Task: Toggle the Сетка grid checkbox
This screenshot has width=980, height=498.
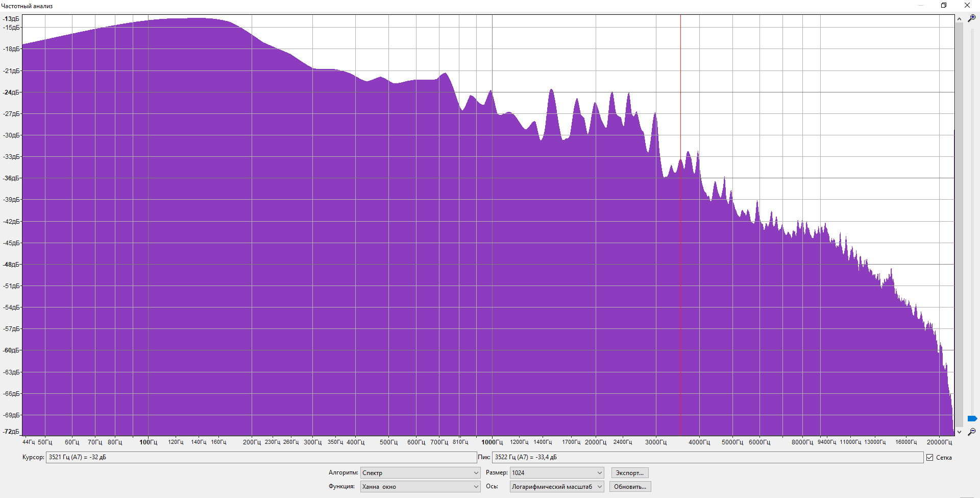Action: pos(929,458)
